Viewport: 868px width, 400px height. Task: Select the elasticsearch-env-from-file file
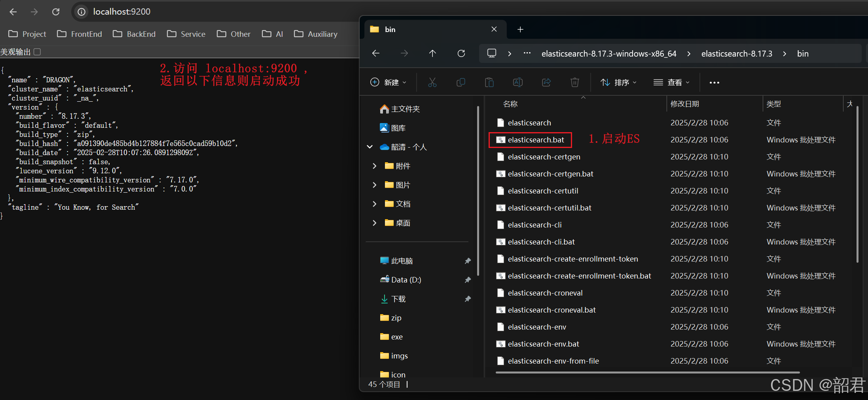click(x=548, y=361)
